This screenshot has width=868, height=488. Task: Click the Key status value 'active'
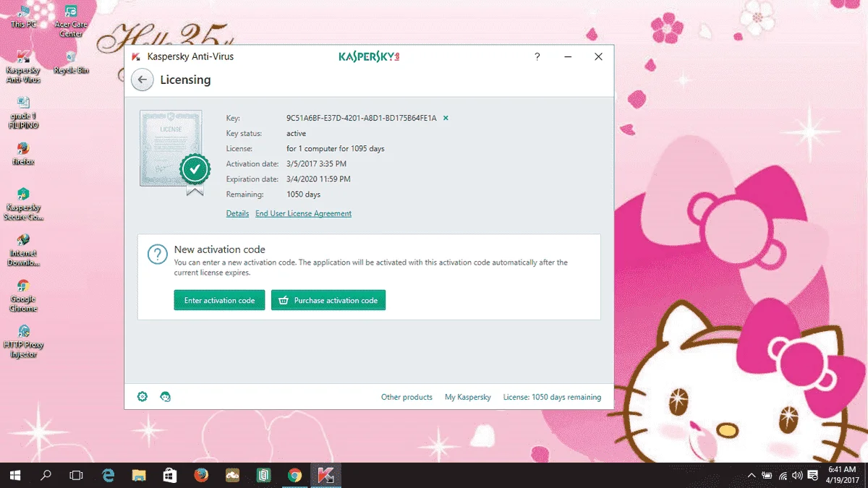coord(296,134)
